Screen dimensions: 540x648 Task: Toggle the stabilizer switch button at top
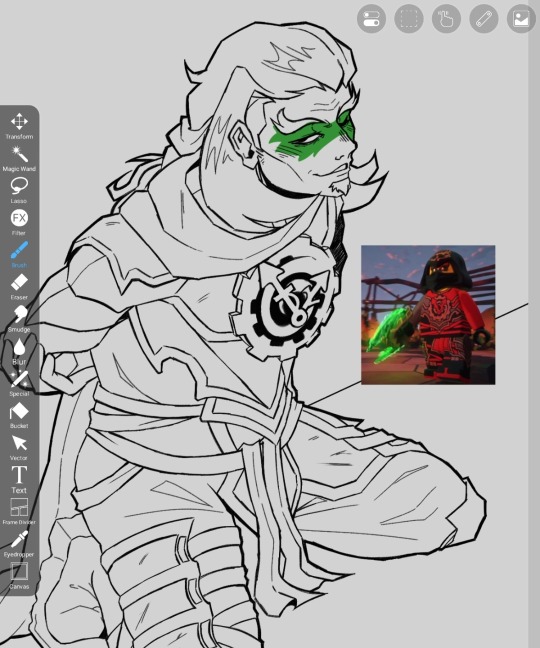point(371,19)
